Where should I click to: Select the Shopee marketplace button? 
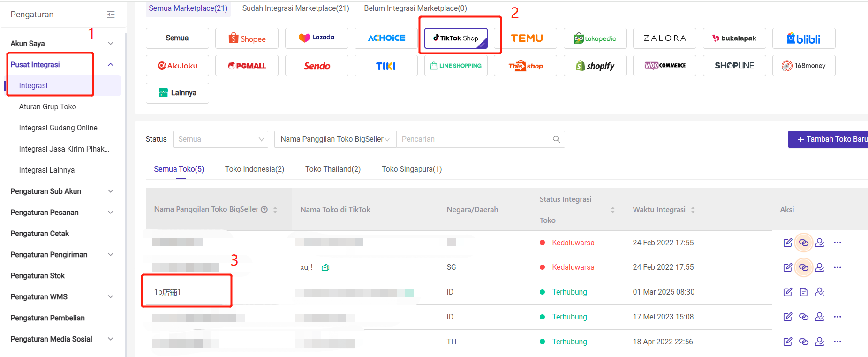click(x=247, y=38)
